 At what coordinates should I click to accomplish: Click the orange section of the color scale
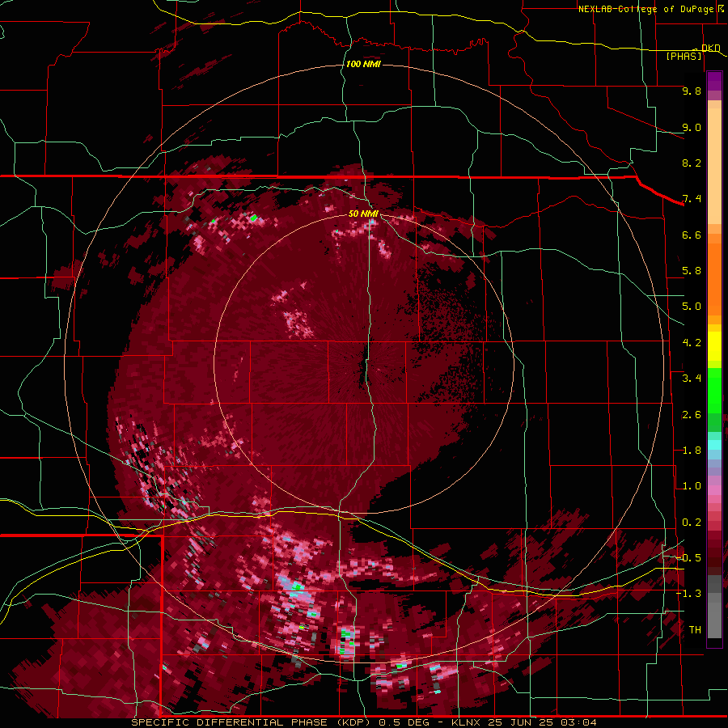click(714, 274)
